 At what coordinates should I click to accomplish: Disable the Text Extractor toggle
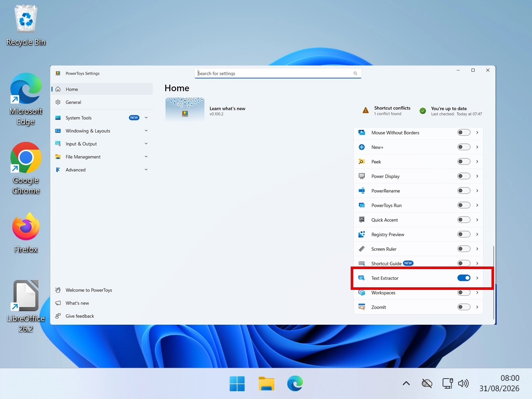coord(464,278)
